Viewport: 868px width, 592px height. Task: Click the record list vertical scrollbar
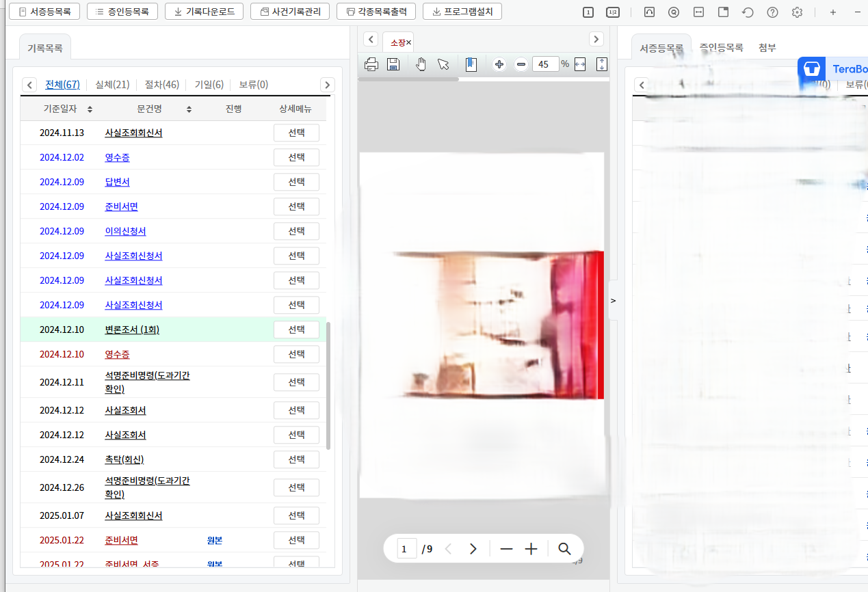(x=328, y=386)
